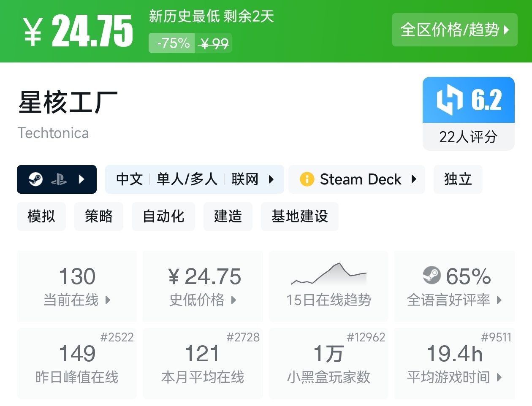Expand language and multiplayer details arrow
Screen dimensions: 532x406
[x=271, y=179]
